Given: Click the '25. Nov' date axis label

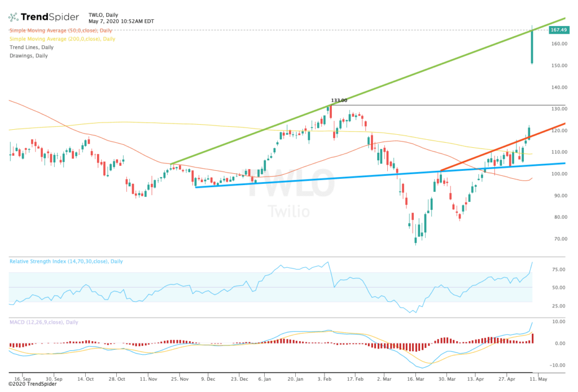Looking at the screenshot, I should click(179, 378).
